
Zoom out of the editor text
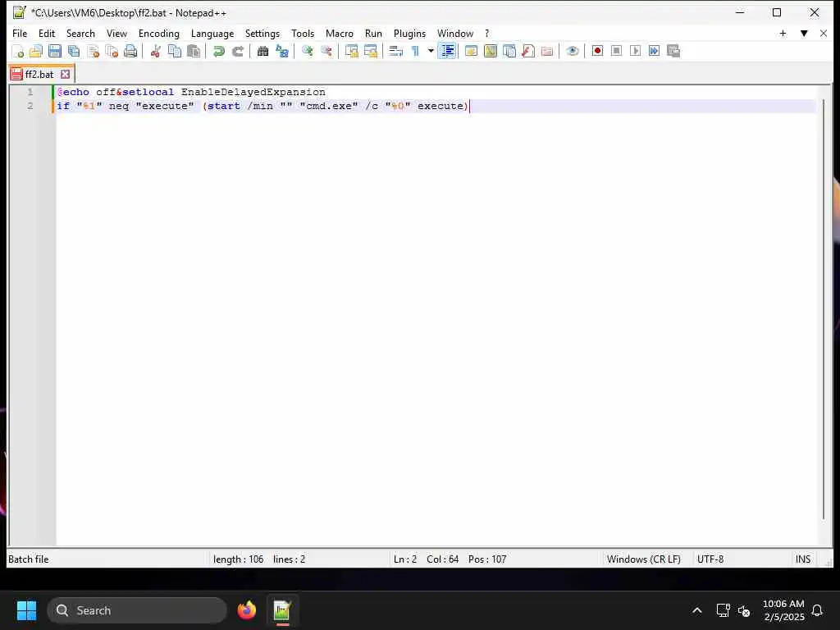(x=326, y=52)
